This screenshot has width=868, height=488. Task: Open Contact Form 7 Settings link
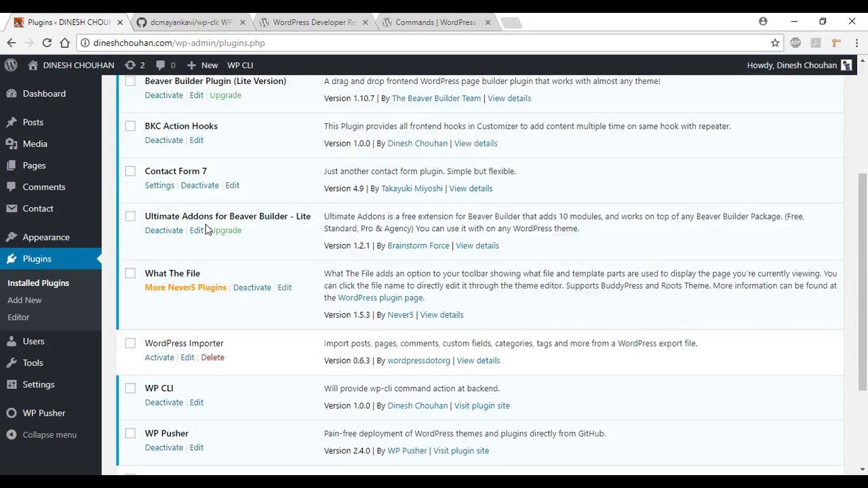[x=159, y=185]
